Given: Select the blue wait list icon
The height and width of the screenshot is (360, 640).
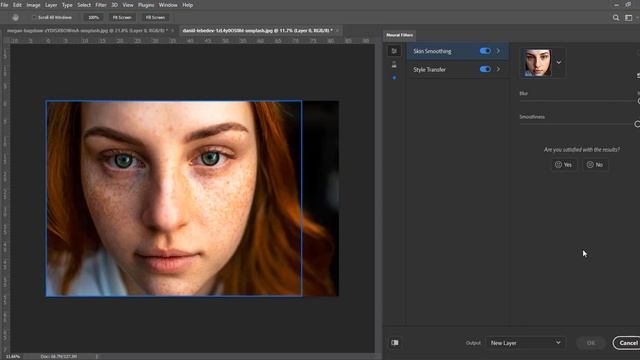Looking at the screenshot, I should click(x=394, y=78).
